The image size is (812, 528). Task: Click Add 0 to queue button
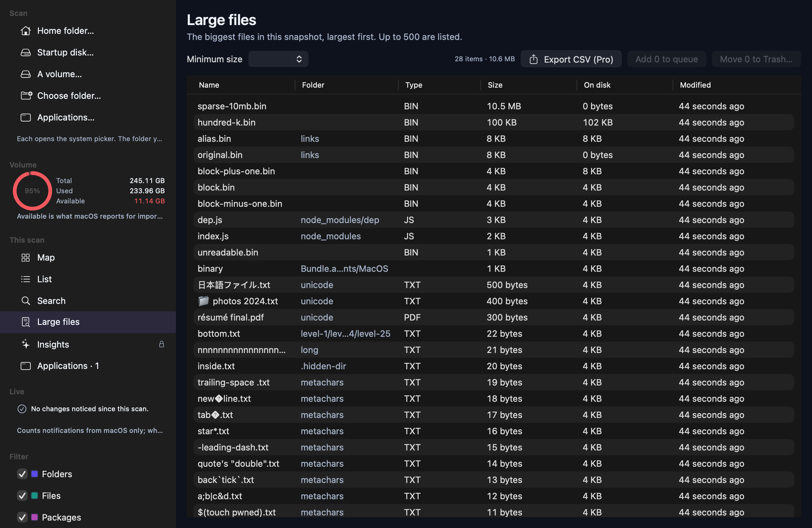tap(666, 59)
